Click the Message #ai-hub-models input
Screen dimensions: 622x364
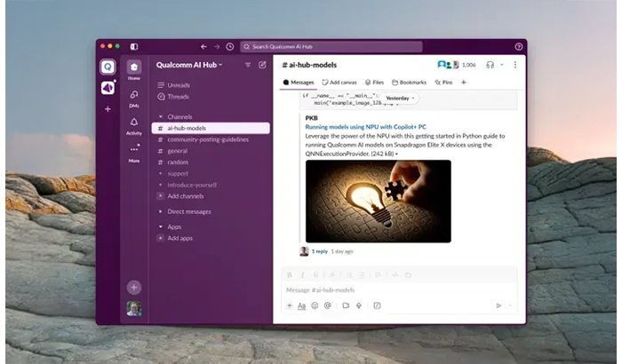[399, 290]
